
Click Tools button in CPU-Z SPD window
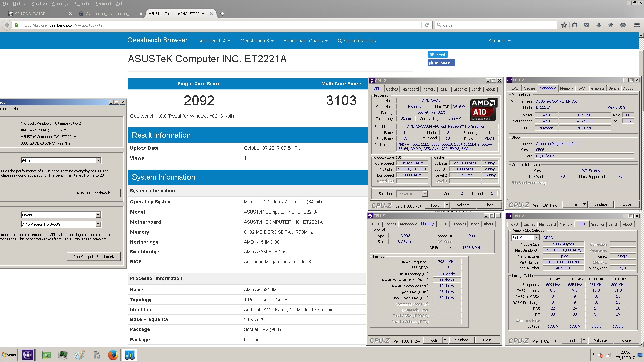572,340
